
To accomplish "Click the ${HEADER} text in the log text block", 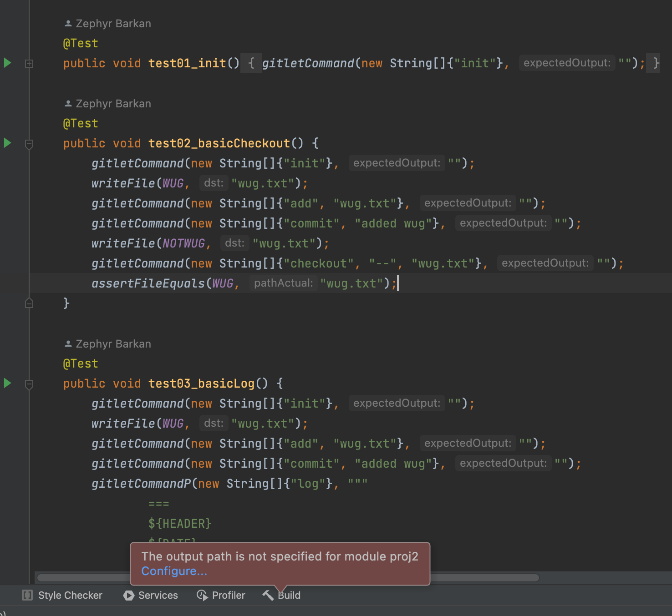I will (180, 524).
